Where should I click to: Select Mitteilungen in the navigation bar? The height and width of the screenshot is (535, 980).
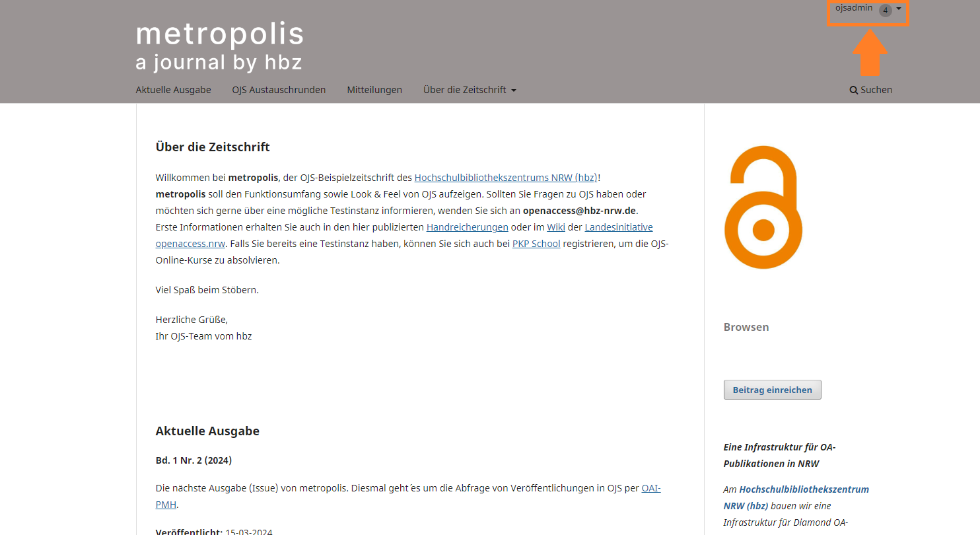point(374,90)
